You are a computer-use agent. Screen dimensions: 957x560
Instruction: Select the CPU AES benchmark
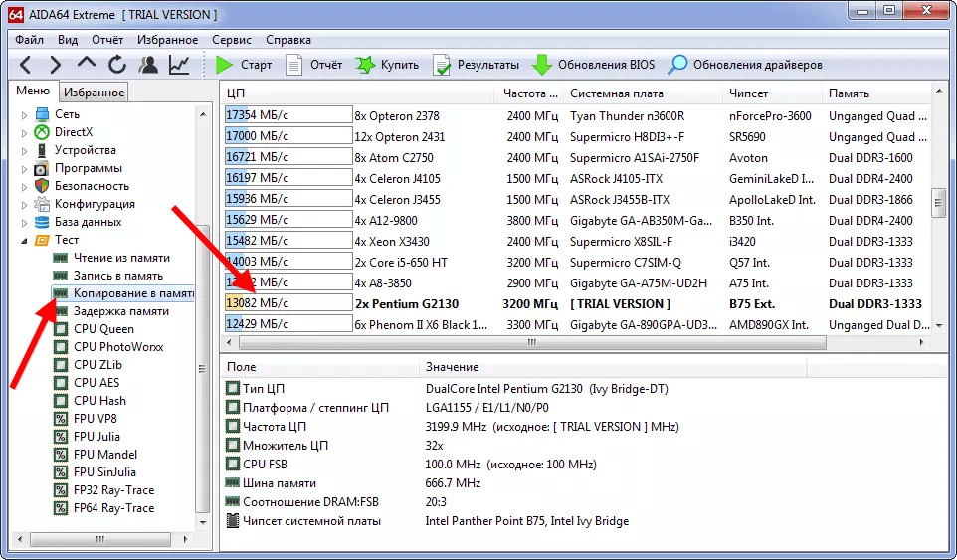point(96,383)
